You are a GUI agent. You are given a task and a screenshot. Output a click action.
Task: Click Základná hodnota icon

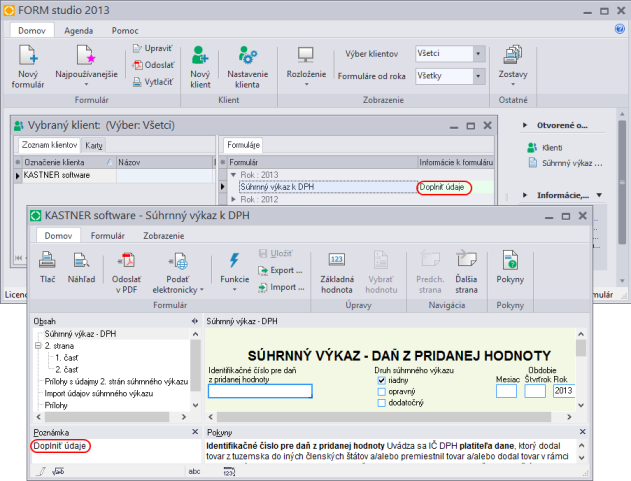click(x=336, y=260)
